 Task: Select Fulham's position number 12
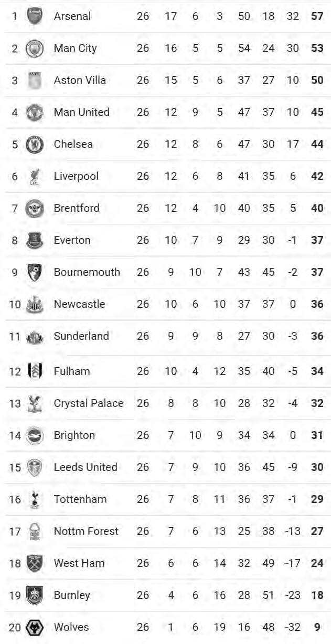(15, 371)
